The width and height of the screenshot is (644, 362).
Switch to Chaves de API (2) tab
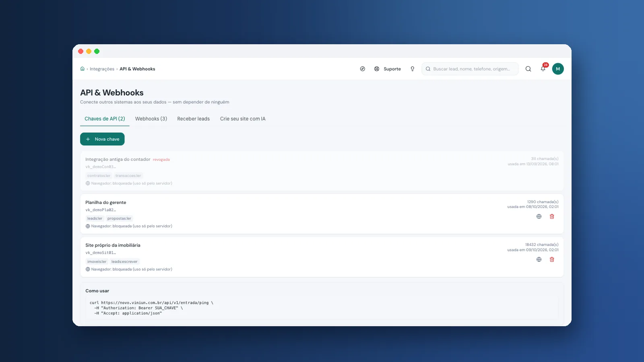click(105, 119)
